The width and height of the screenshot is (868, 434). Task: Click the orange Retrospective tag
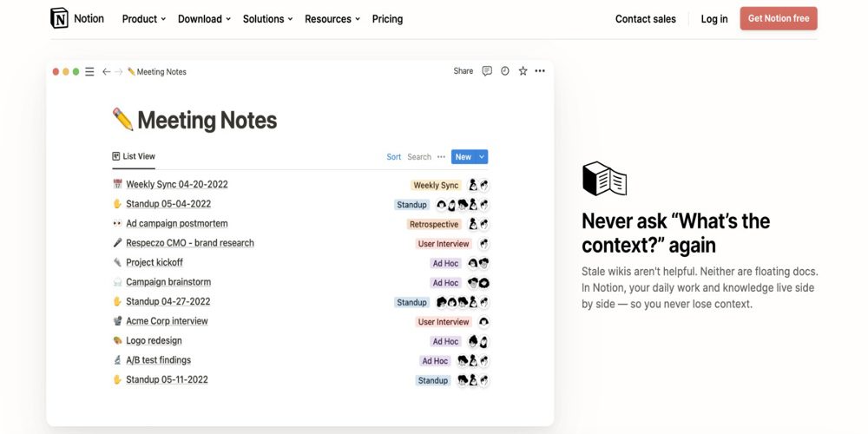point(434,224)
